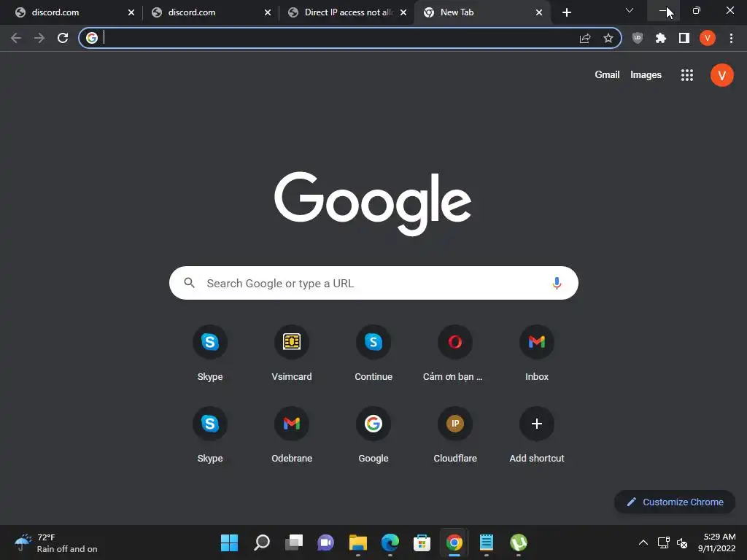This screenshot has height=560, width=747.
Task: Click the Chrome icon on taskbar
Action: [x=454, y=542]
